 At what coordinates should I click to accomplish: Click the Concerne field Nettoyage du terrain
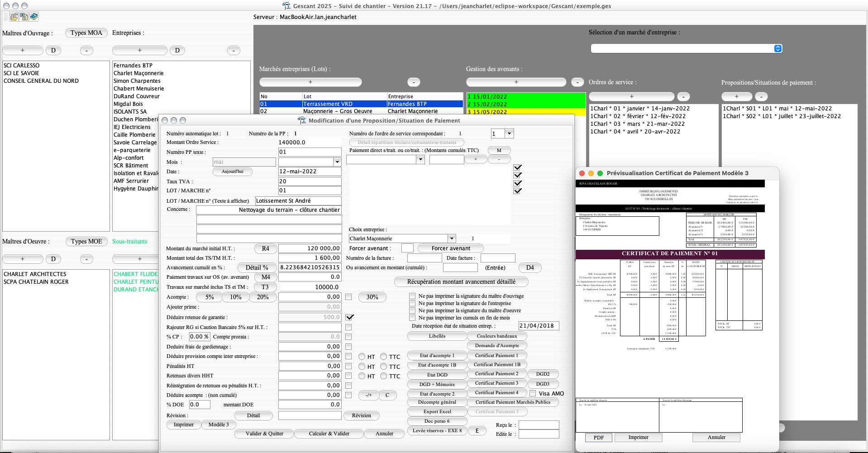pos(269,210)
